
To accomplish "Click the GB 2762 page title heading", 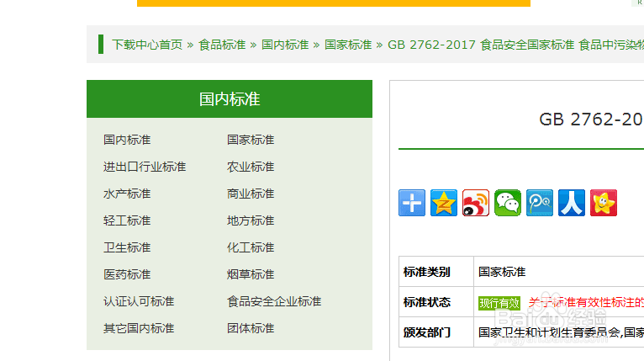I will click(591, 119).
